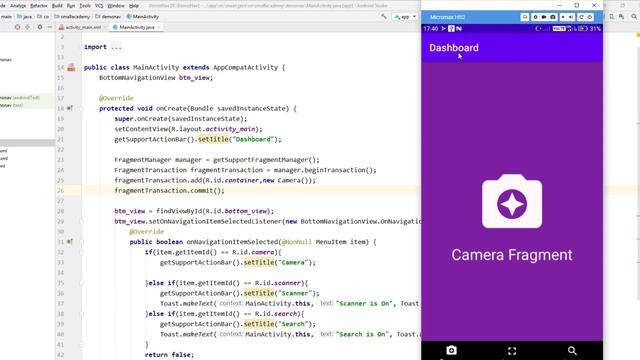Open the Tools menu
640x360 pixels.
[x=85, y=6]
